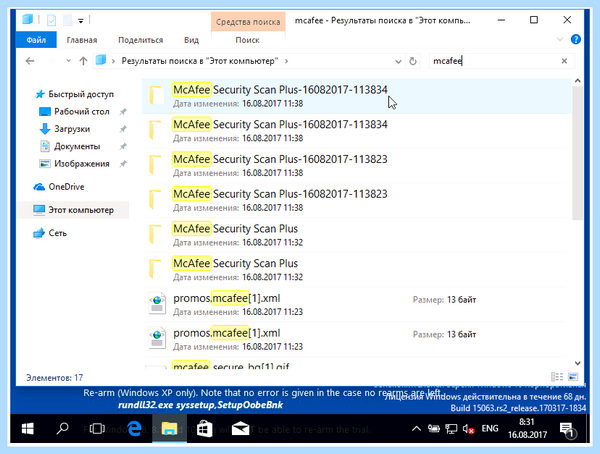Open the Файл ribbon tab
The height and width of the screenshot is (454, 600).
click(x=36, y=40)
